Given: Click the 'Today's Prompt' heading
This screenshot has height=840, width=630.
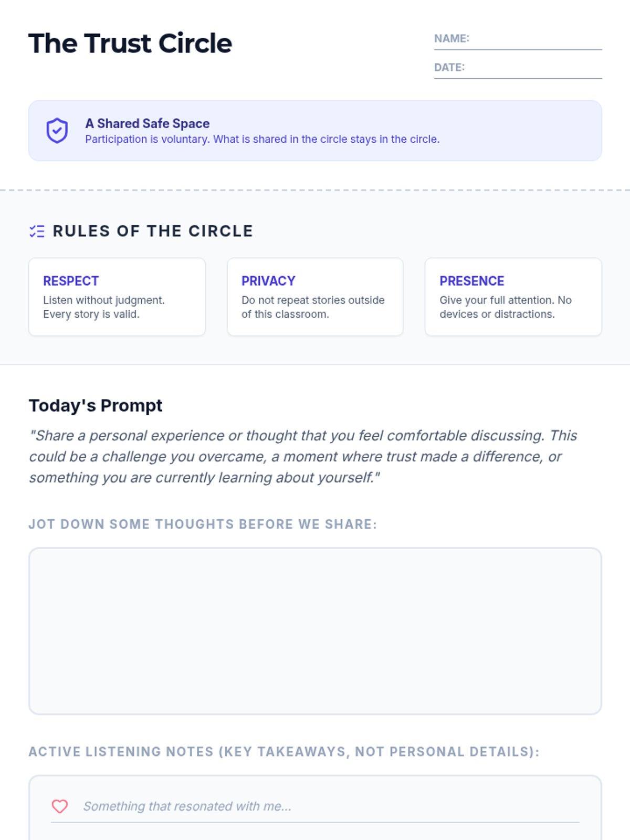Looking at the screenshot, I should 96,405.
